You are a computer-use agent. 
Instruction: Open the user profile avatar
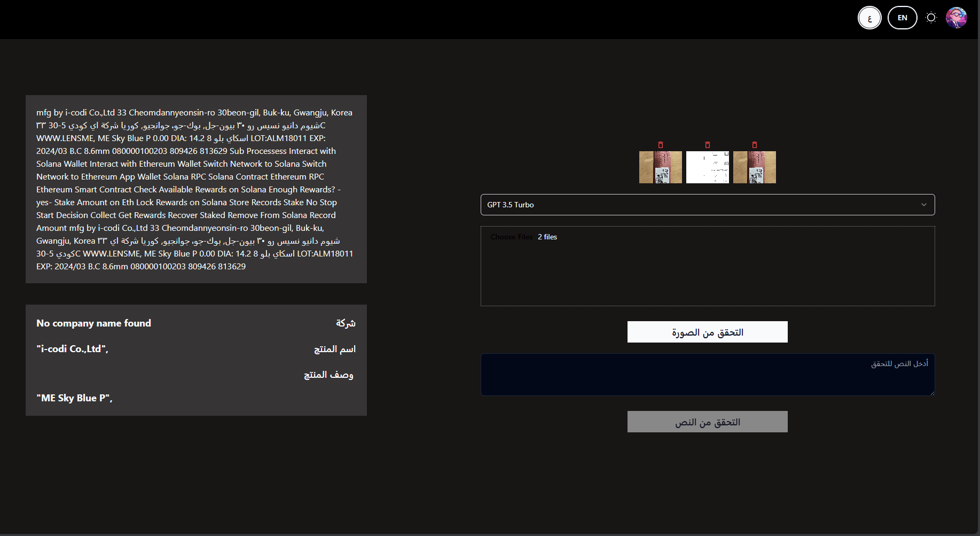coord(956,18)
